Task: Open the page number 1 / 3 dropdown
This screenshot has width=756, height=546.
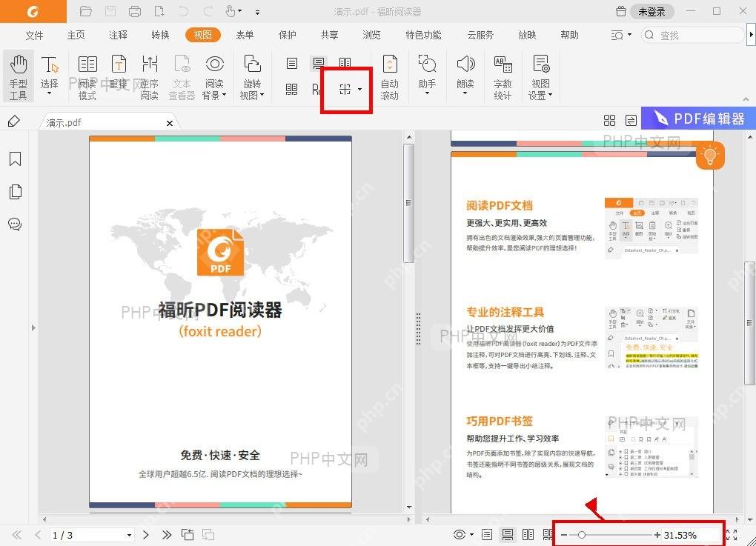Action: pos(129,536)
